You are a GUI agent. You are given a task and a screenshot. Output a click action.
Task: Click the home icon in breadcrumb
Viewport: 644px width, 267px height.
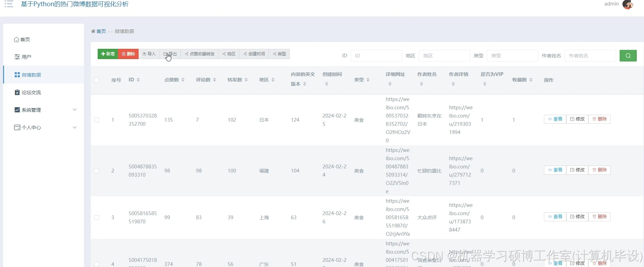point(93,31)
